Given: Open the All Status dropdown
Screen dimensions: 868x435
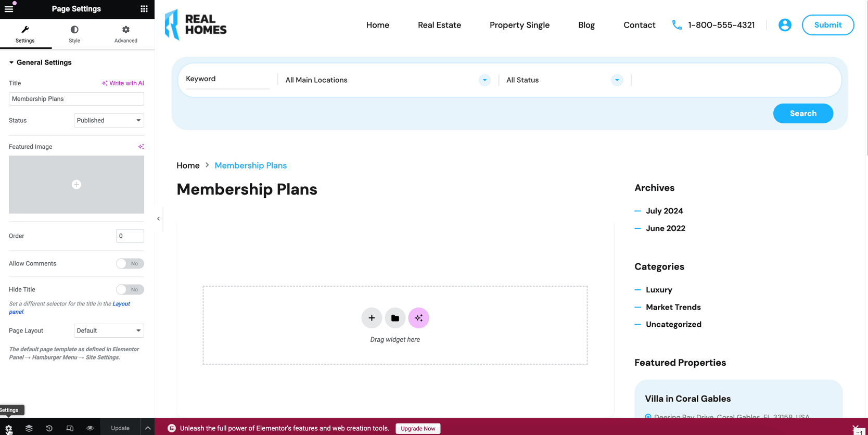Looking at the screenshot, I should [565, 80].
